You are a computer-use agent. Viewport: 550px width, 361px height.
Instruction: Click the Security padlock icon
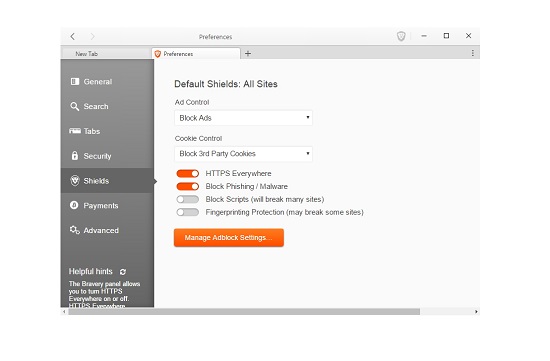[x=75, y=156]
